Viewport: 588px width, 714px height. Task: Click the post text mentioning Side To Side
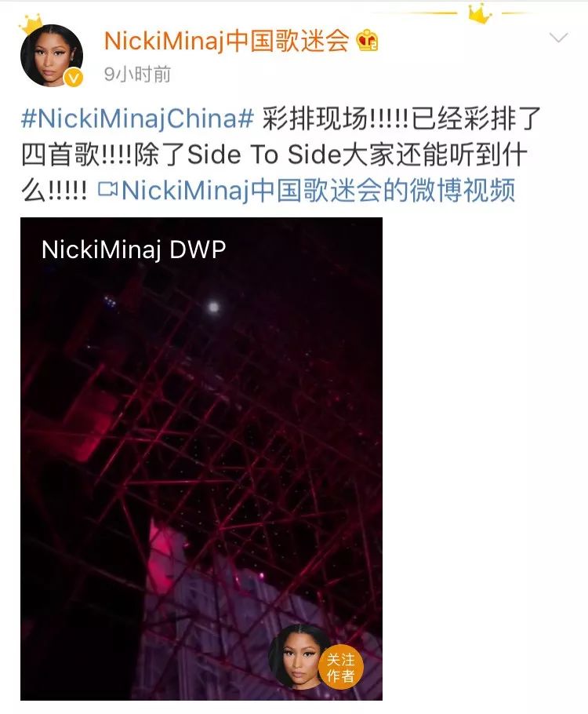point(264,155)
